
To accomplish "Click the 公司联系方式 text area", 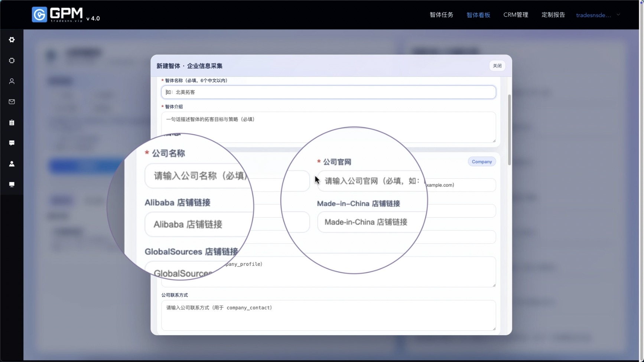I will [x=328, y=316].
